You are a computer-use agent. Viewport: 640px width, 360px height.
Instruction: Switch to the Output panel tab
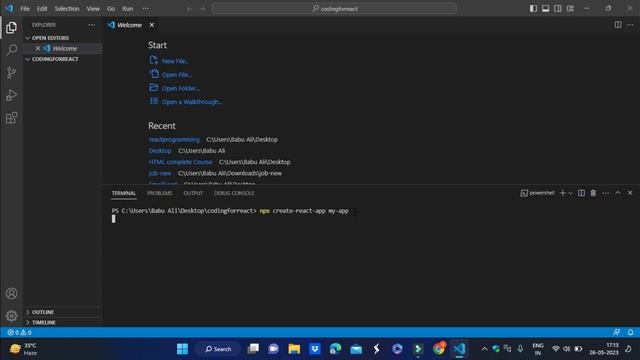pos(193,193)
